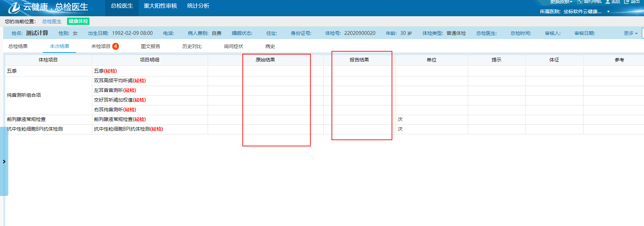The width and height of the screenshot is (644, 226).
Task: Click the 体检项目 column header
Action: pos(48,60)
